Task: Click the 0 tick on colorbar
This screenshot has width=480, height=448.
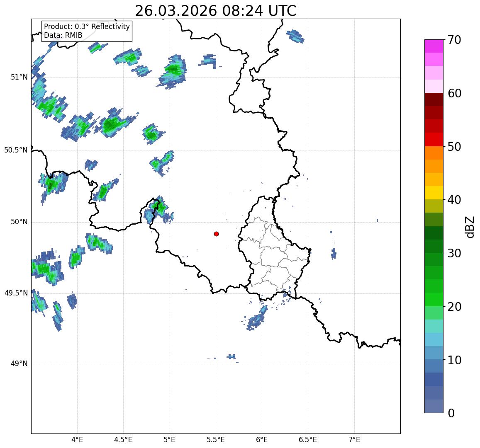Action: coord(451,413)
